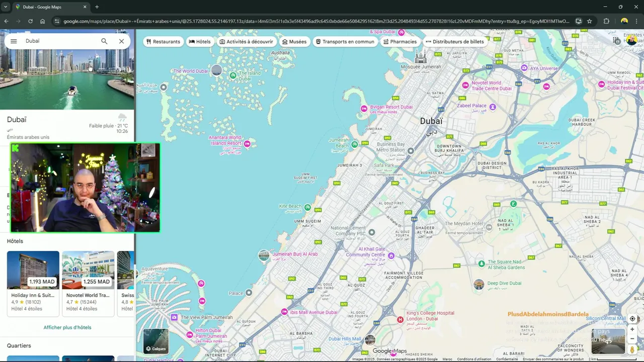Show Pharmacies on the map
This screenshot has width=644, height=362.
(x=400, y=42)
